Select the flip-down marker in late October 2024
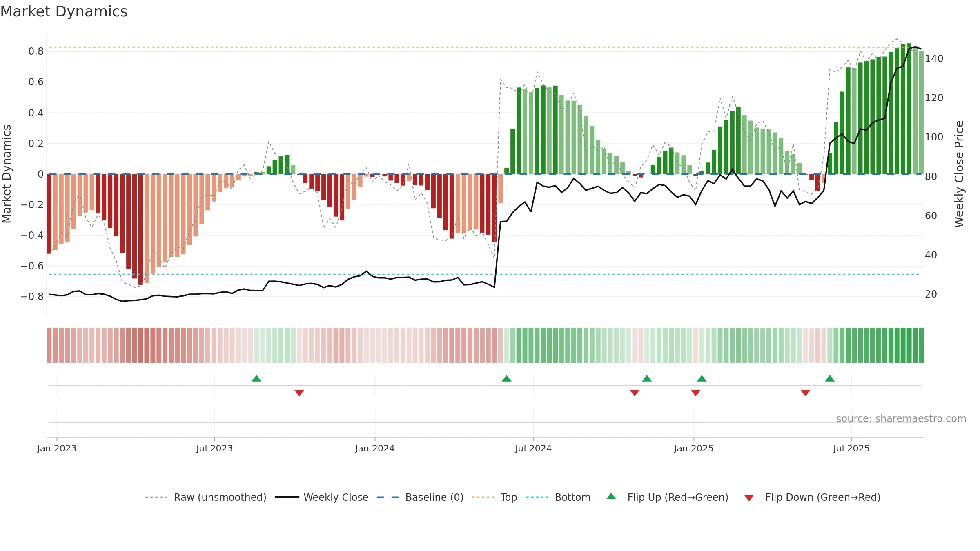The height and width of the screenshot is (551, 980). click(x=635, y=393)
